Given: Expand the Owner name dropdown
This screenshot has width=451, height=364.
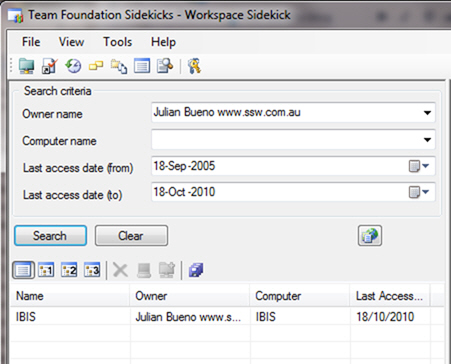Looking at the screenshot, I should (427, 113).
